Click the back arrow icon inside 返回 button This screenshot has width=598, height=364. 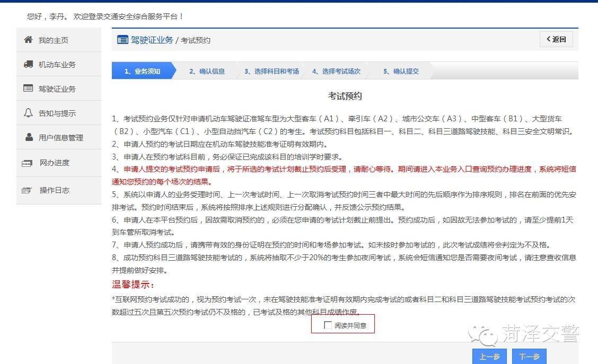pyautogui.click(x=549, y=39)
